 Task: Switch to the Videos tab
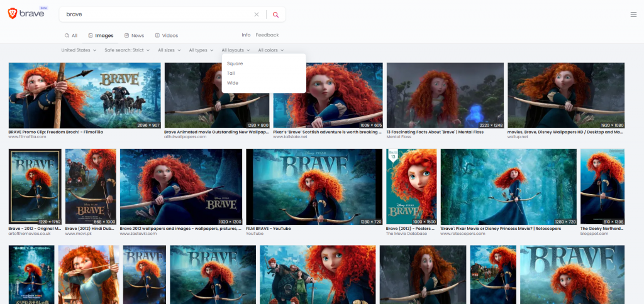(x=167, y=36)
